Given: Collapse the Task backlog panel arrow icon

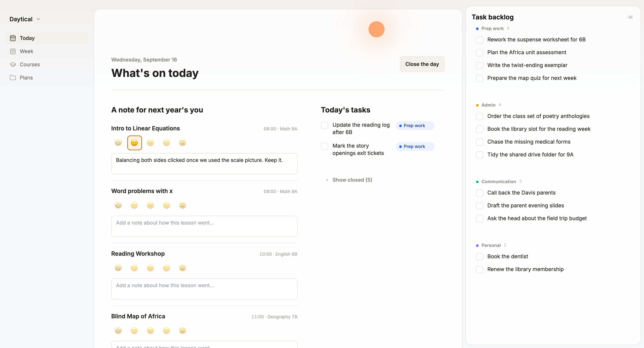Looking at the screenshot, I should tap(630, 17).
